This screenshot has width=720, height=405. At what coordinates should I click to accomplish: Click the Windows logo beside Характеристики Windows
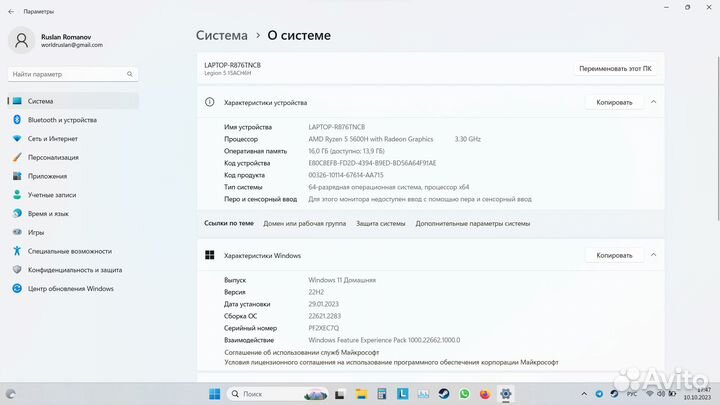210,255
